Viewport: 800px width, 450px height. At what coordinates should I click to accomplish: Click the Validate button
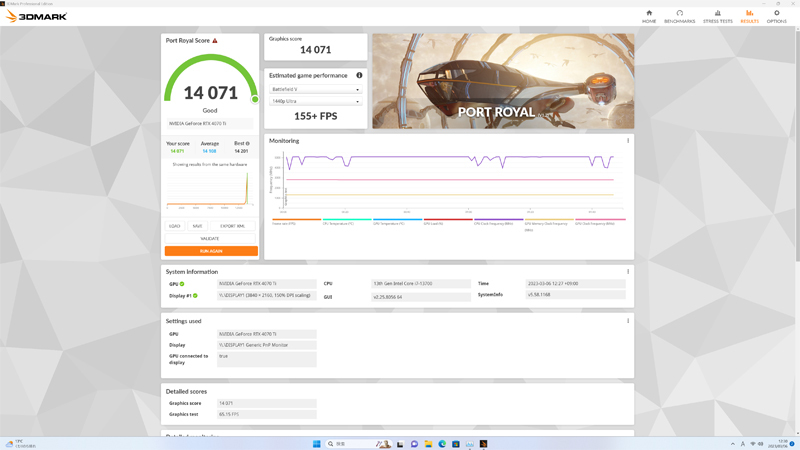pyautogui.click(x=210, y=238)
